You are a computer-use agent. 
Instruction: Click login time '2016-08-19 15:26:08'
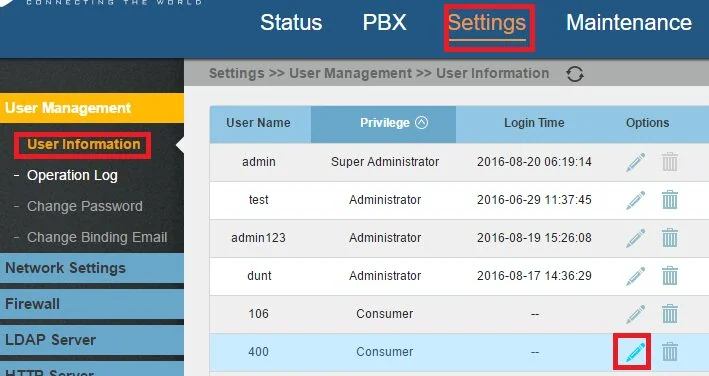click(534, 238)
